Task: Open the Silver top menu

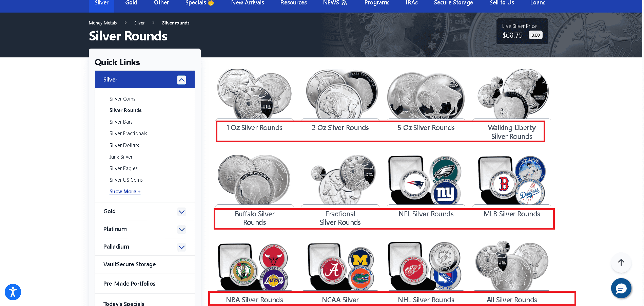Action: (101, 3)
